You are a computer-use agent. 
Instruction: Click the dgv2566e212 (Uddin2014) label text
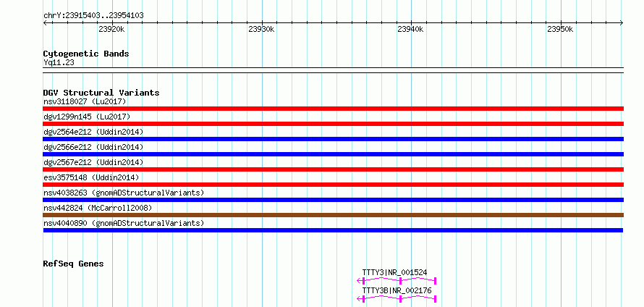[93, 147]
